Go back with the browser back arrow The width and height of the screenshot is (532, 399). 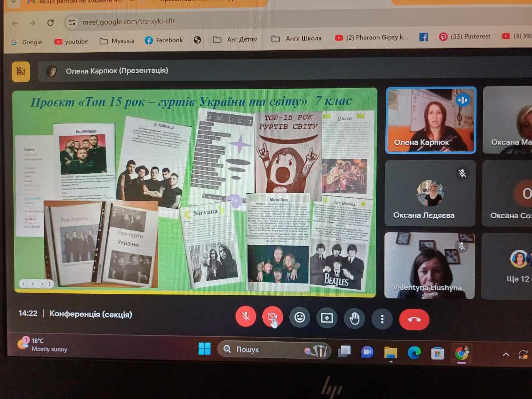coord(15,23)
